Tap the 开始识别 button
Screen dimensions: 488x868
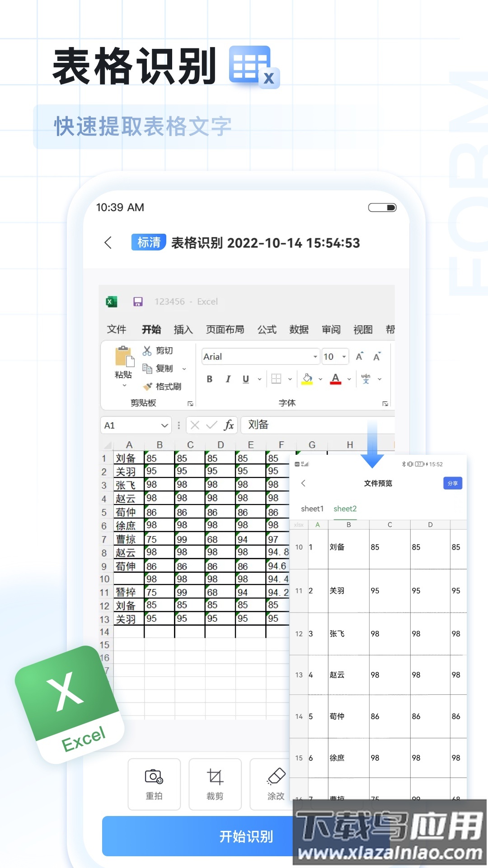(x=246, y=836)
